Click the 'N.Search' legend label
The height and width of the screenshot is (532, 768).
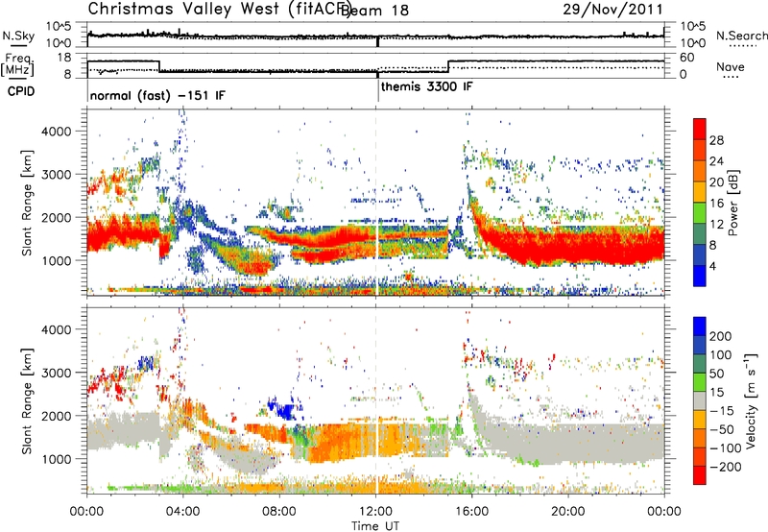tap(741, 36)
